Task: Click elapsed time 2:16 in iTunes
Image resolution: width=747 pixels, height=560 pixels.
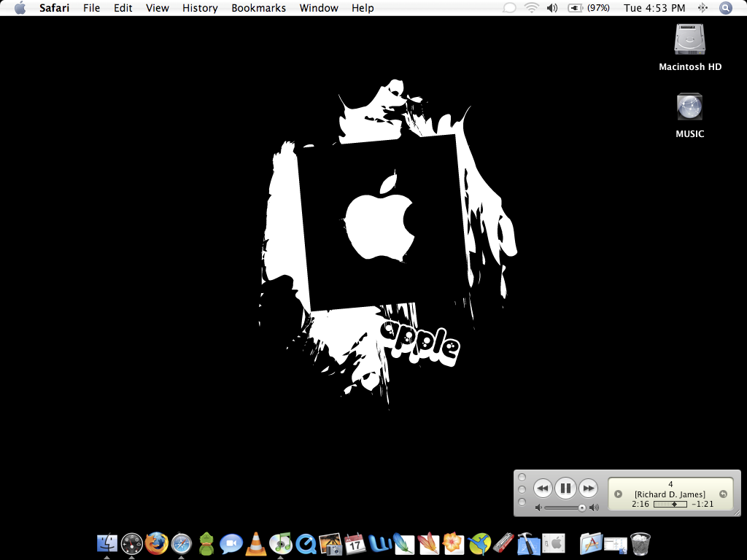Action: click(x=640, y=504)
